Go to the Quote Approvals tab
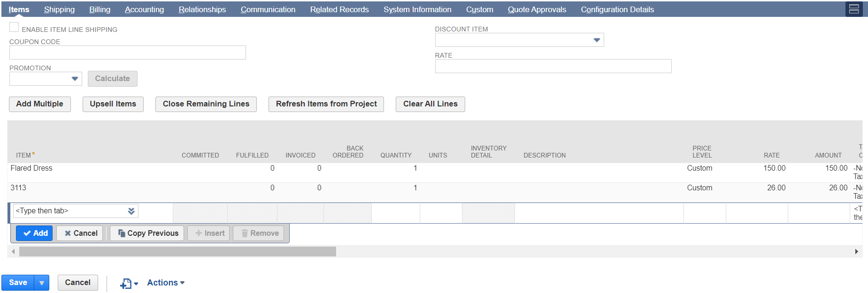Screen dimensions: 868x293 [537, 9]
